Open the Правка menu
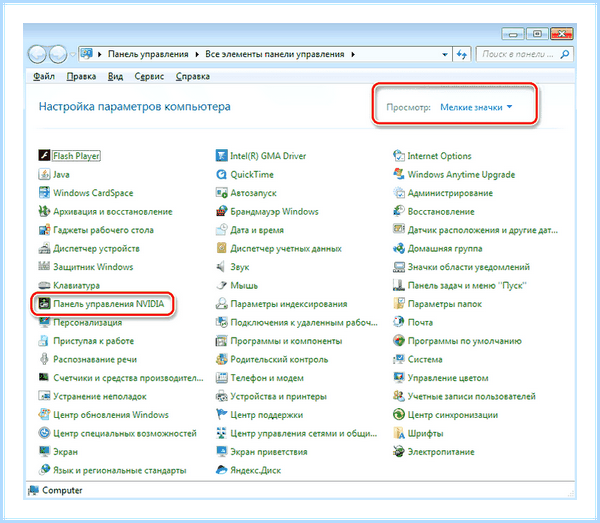600x523 pixels. tap(81, 77)
